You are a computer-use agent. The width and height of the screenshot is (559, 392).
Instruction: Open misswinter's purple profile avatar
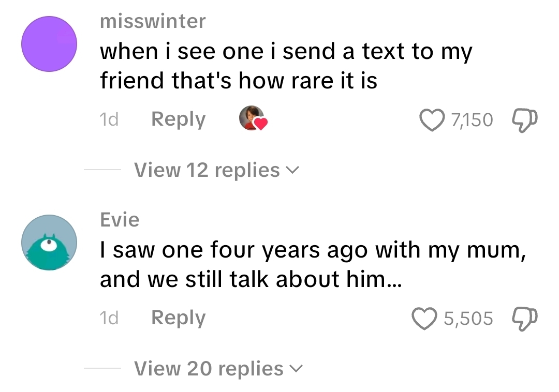49,44
